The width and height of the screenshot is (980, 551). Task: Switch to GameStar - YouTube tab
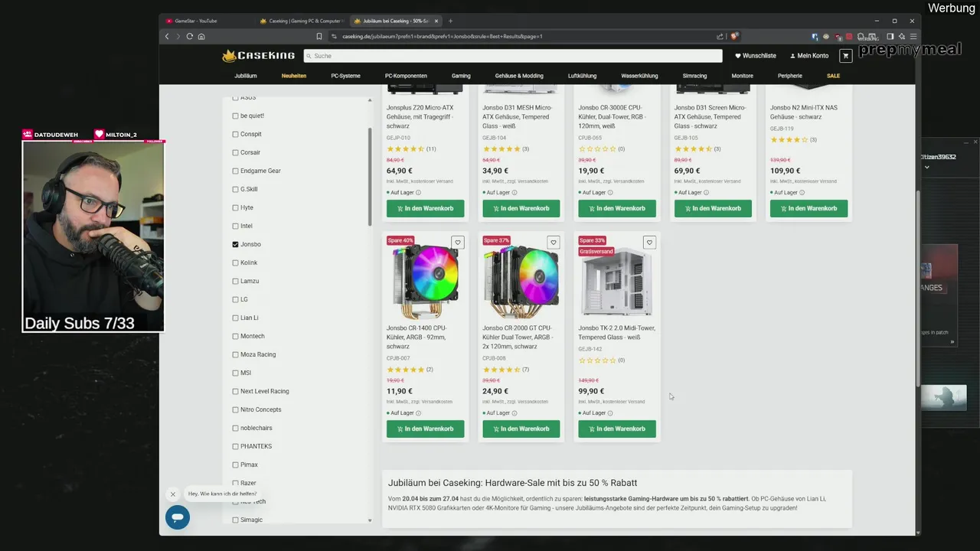(207, 21)
